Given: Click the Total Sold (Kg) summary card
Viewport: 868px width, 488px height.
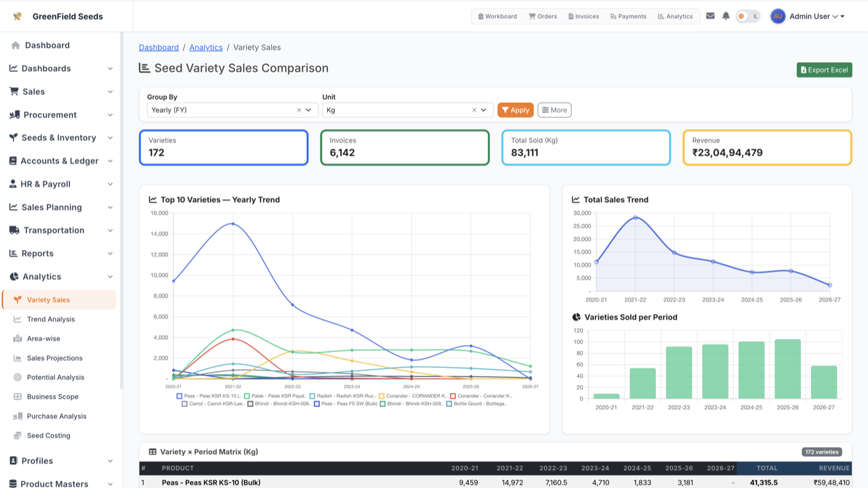Looking at the screenshot, I should [x=586, y=148].
